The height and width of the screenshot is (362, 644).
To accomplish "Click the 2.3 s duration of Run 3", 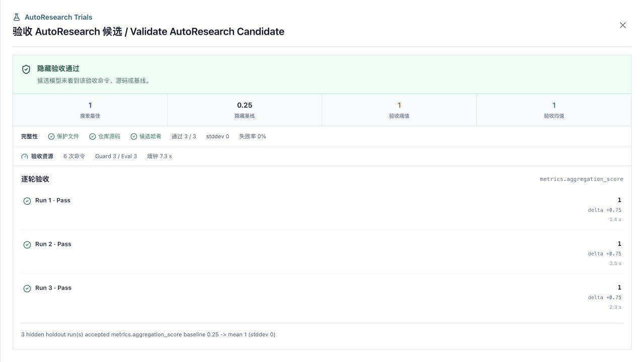I will [615, 307].
